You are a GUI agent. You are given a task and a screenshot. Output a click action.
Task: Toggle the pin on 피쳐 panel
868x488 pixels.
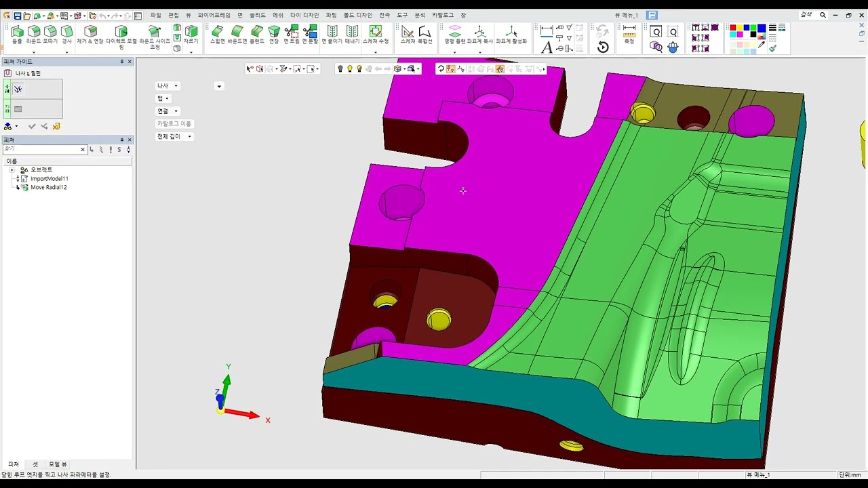122,140
